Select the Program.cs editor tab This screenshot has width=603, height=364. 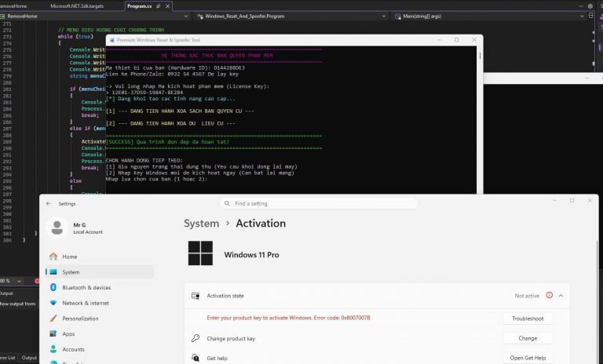(139, 6)
